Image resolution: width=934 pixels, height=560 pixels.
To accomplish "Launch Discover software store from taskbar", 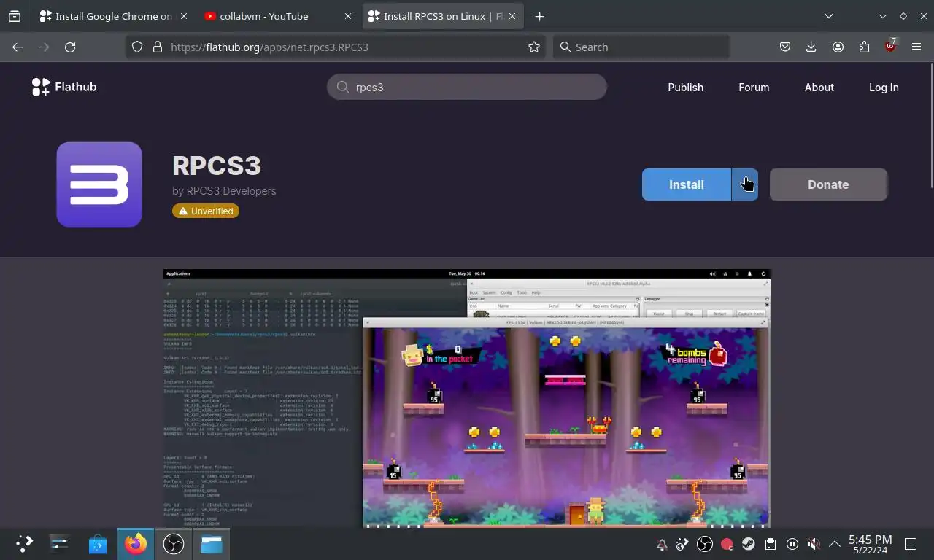I will (x=97, y=543).
